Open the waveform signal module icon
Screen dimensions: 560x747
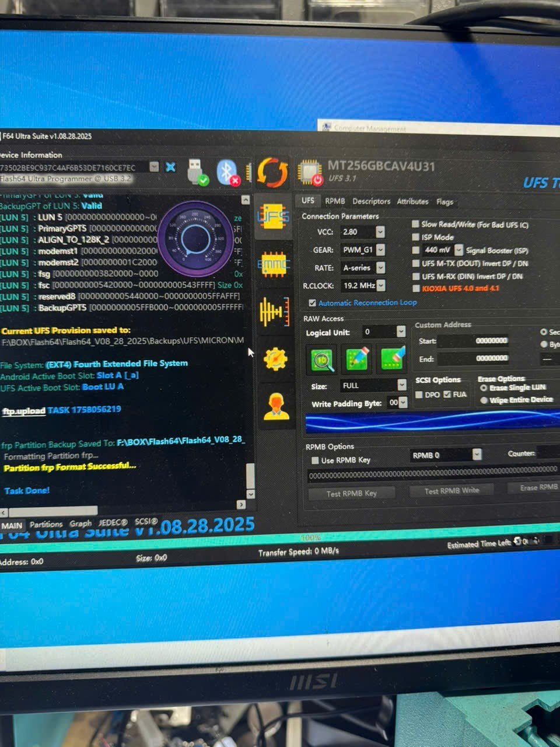pyautogui.click(x=274, y=311)
